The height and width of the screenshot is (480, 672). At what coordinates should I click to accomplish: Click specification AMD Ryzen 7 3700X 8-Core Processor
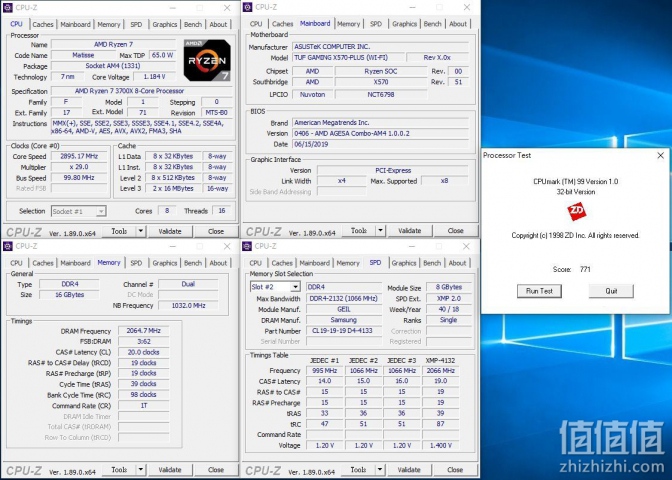click(142, 91)
